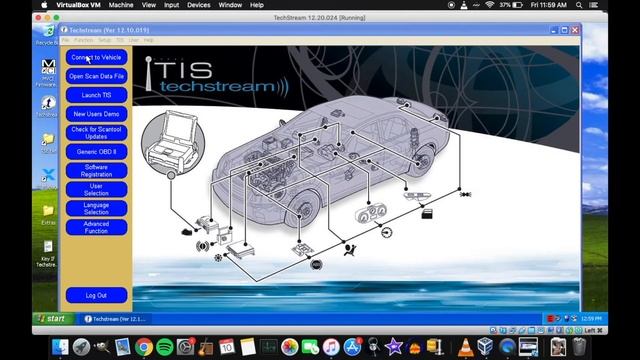640x360 pixels.
Task: Open the Extras folder on the desktop
Action: (x=48, y=215)
